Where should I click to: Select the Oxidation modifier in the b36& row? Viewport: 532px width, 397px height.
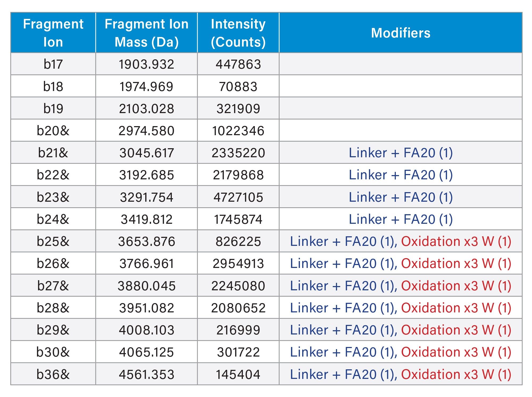(x=456, y=374)
